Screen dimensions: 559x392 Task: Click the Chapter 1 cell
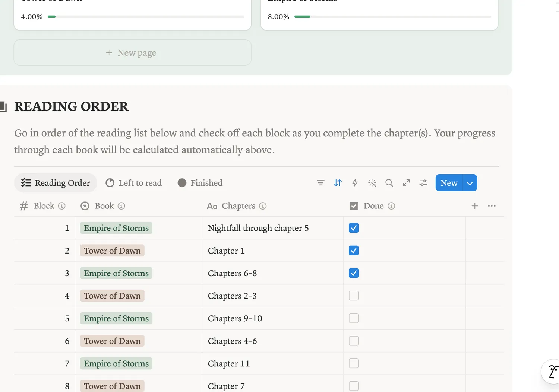click(273, 251)
